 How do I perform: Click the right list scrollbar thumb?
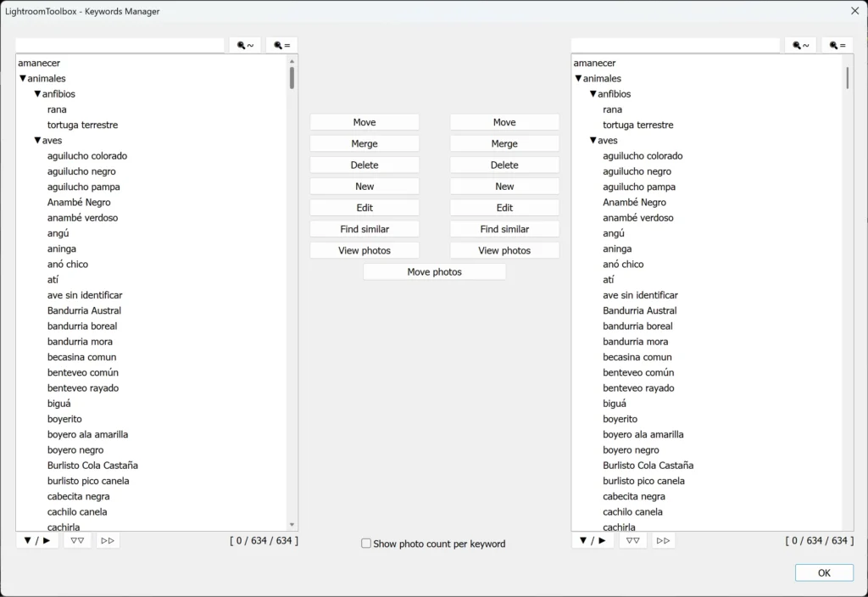[x=847, y=78]
